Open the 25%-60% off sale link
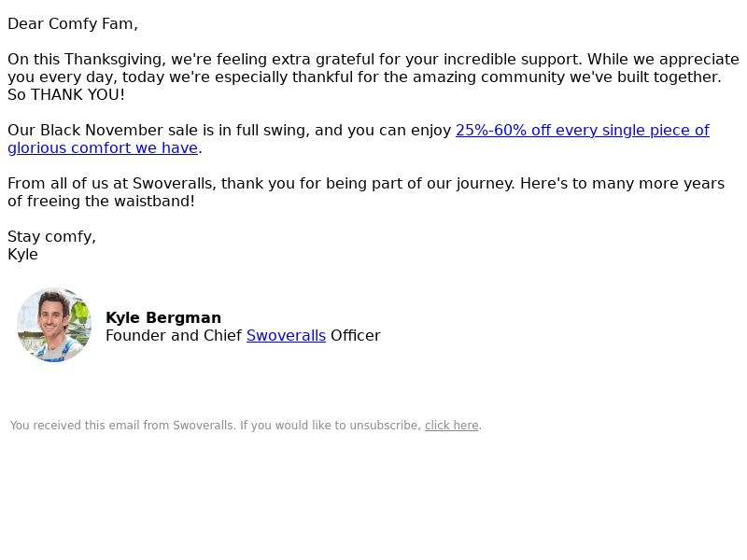The image size is (747, 560). (582, 130)
